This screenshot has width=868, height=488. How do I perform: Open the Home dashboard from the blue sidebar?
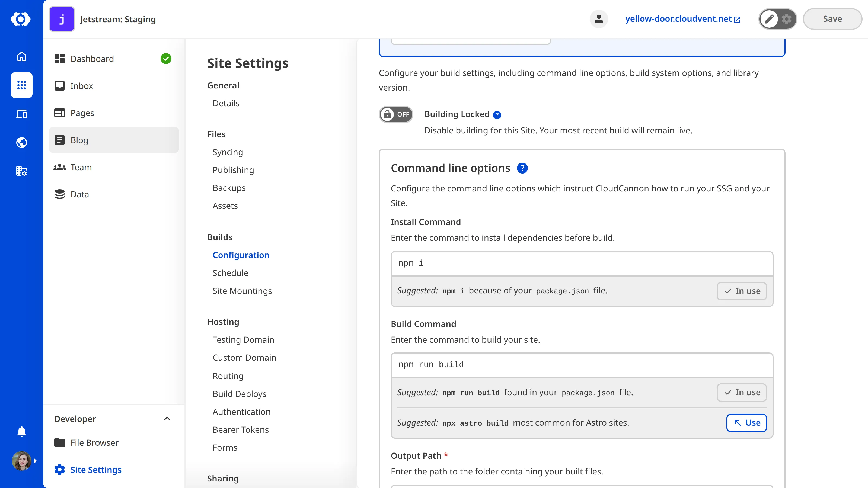pos(21,57)
